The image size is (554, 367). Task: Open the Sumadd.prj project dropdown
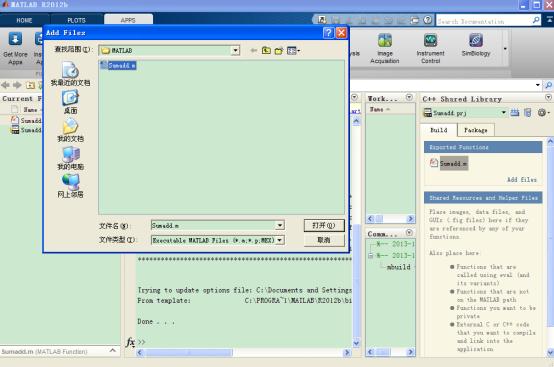point(504,113)
